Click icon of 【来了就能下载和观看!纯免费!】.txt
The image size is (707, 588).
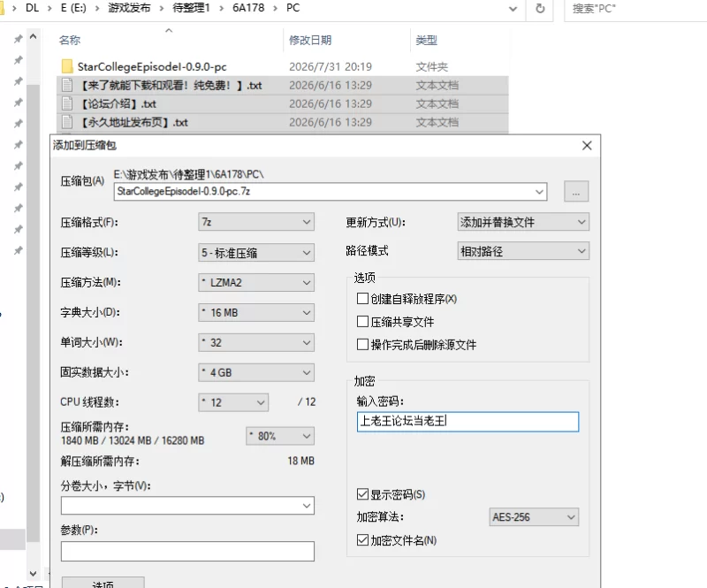67,85
